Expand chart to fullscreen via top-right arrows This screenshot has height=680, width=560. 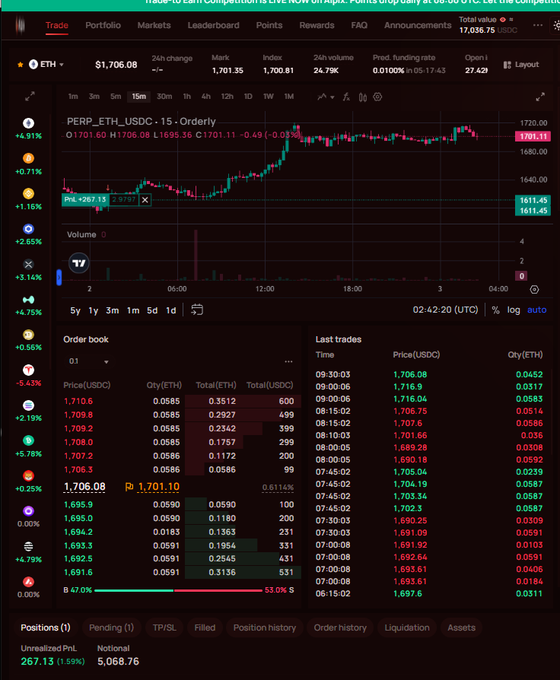coord(540,97)
